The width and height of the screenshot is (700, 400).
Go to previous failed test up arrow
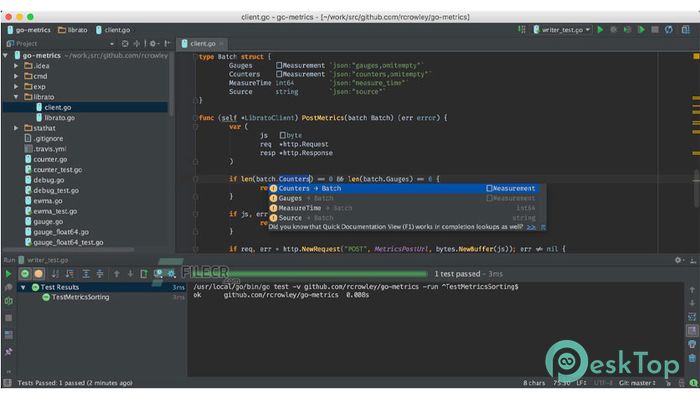pyautogui.click(x=117, y=274)
